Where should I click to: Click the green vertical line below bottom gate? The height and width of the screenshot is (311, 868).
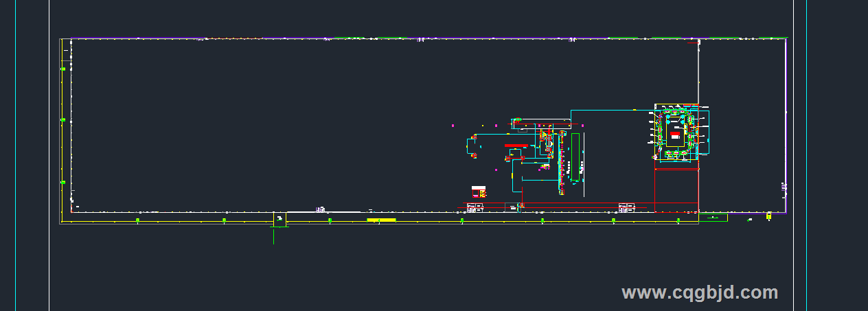[x=274, y=235]
